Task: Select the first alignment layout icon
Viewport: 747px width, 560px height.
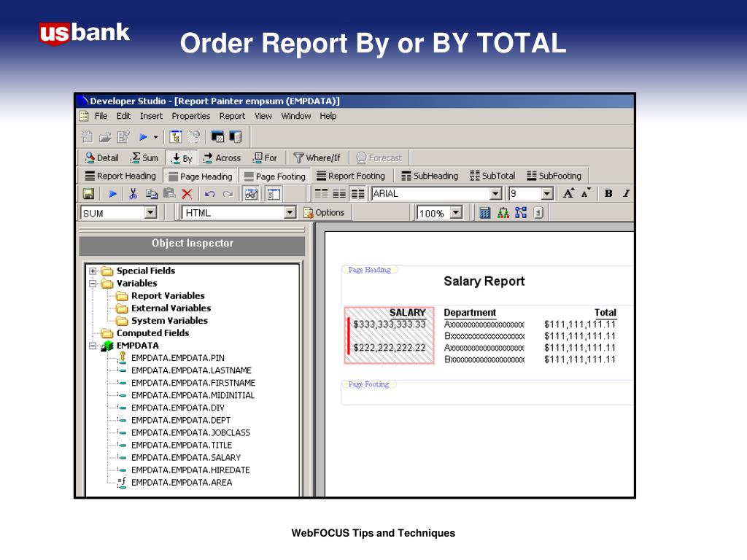Action: (x=321, y=193)
